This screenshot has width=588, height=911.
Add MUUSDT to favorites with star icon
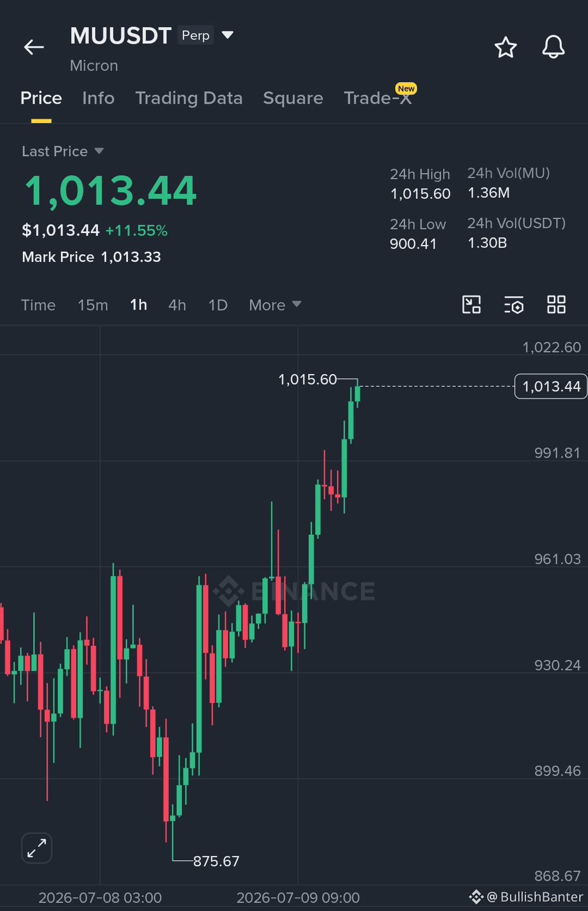tap(505, 47)
